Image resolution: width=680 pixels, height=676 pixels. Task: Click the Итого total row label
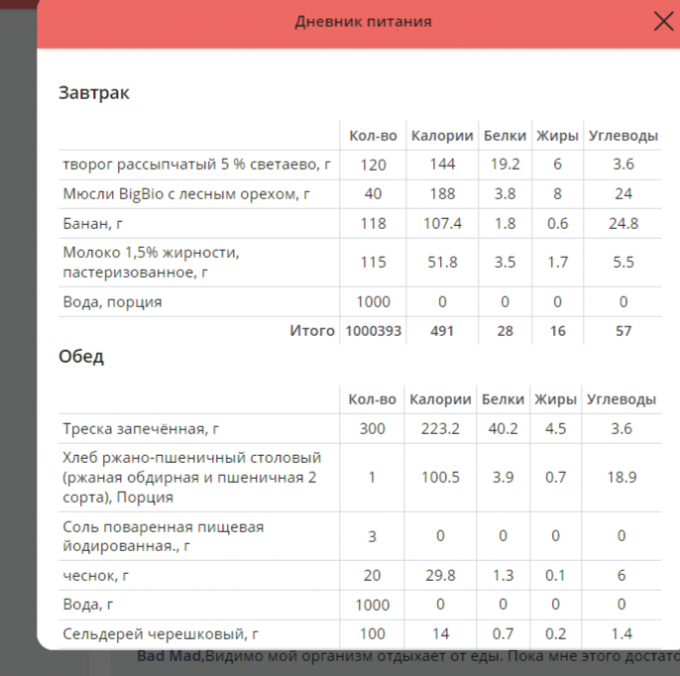pyautogui.click(x=311, y=331)
